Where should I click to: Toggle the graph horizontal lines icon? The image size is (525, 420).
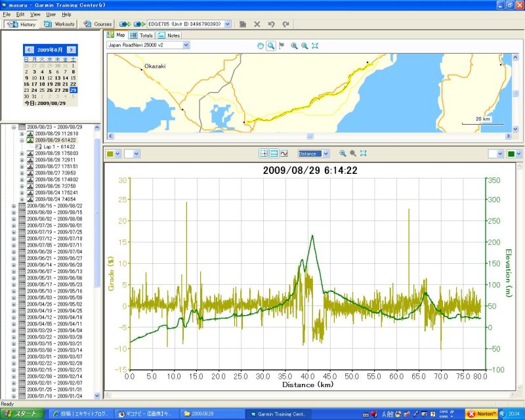coord(274,154)
